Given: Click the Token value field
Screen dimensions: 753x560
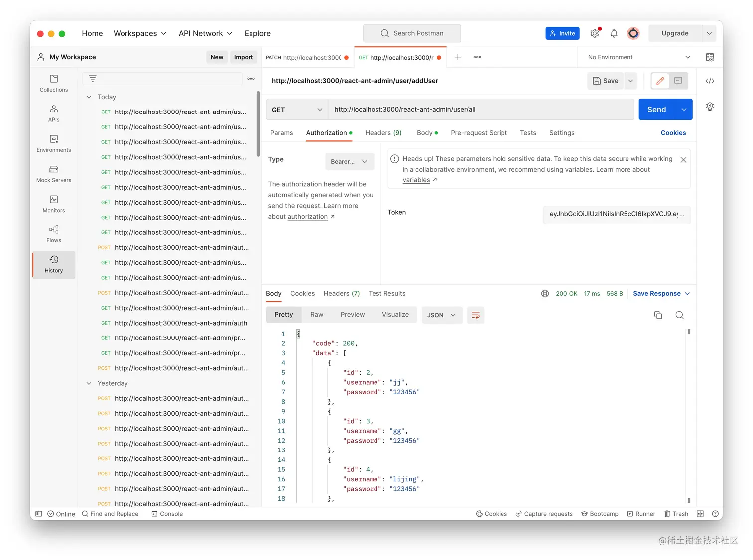Looking at the screenshot, I should (x=617, y=214).
